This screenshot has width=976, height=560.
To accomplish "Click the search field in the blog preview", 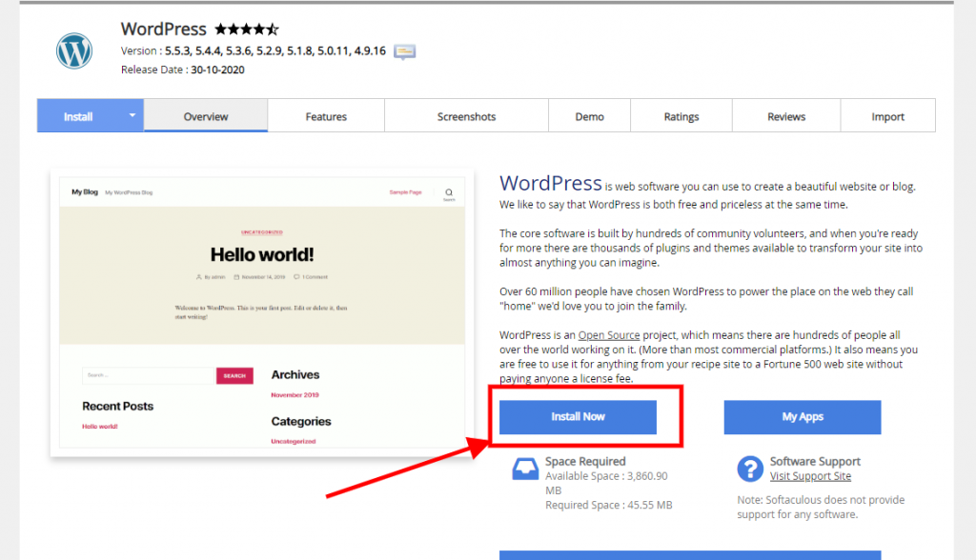I will coord(149,376).
